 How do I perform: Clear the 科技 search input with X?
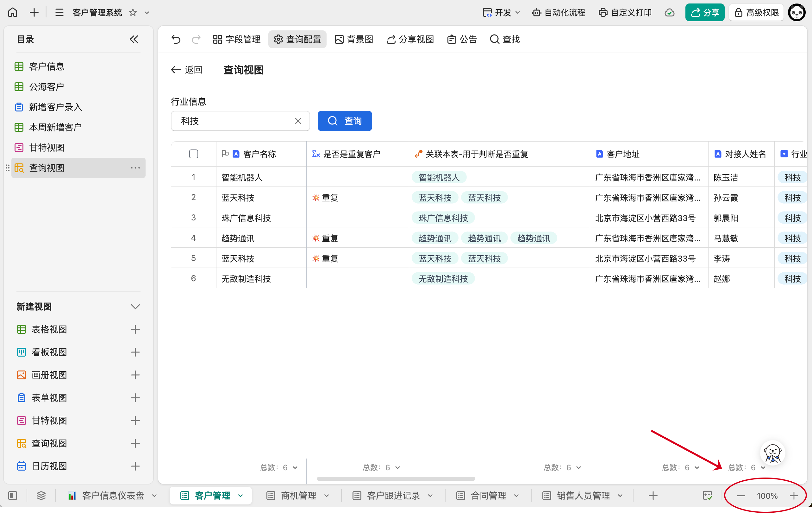tap(298, 121)
